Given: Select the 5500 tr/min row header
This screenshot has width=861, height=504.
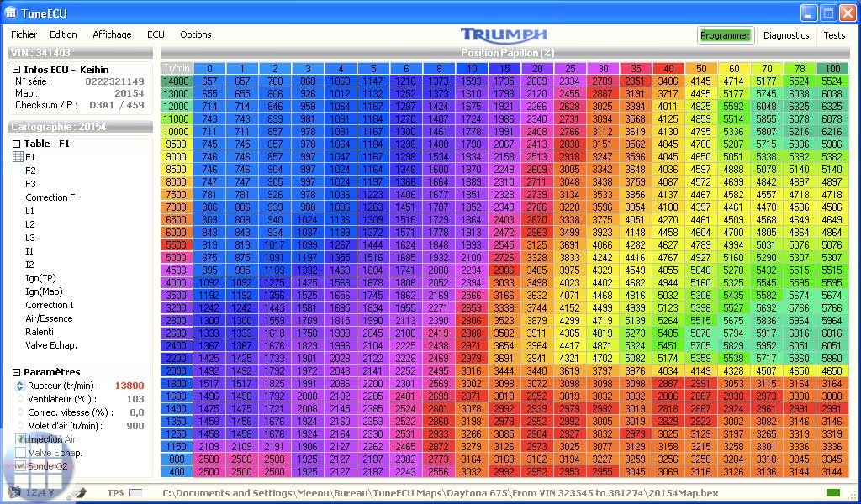Looking at the screenshot, I should pos(177,244).
